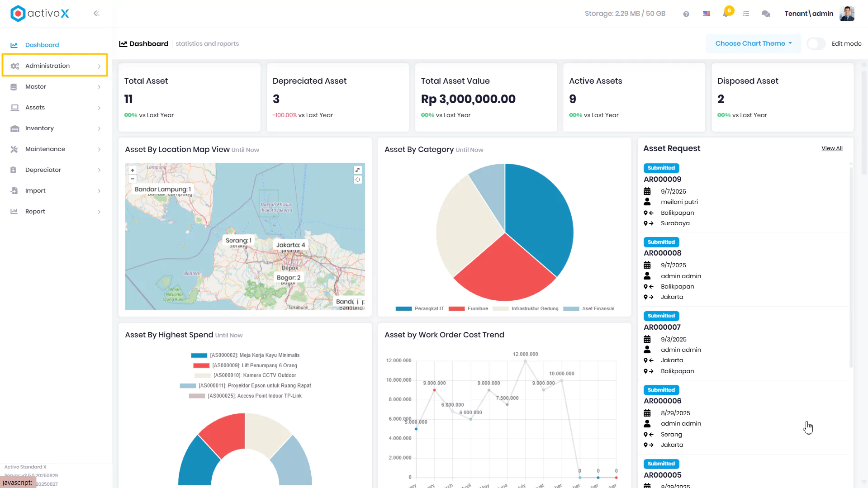Expand Inventory submenu chevron
The width and height of the screenshot is (868, 488).
(x=99, y=129)
